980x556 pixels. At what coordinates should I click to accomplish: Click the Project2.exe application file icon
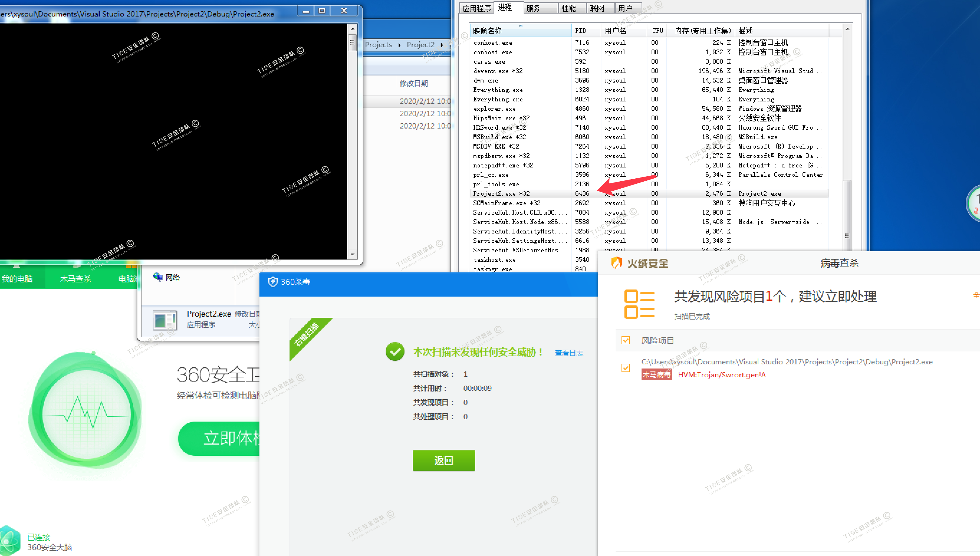pos(165,320)
